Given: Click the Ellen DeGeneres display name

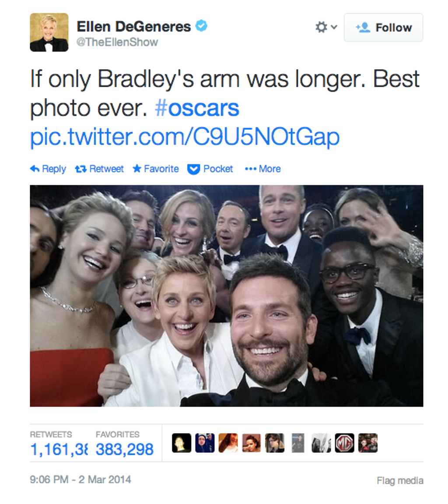Looking at the screenshot, I should [133, 27].
